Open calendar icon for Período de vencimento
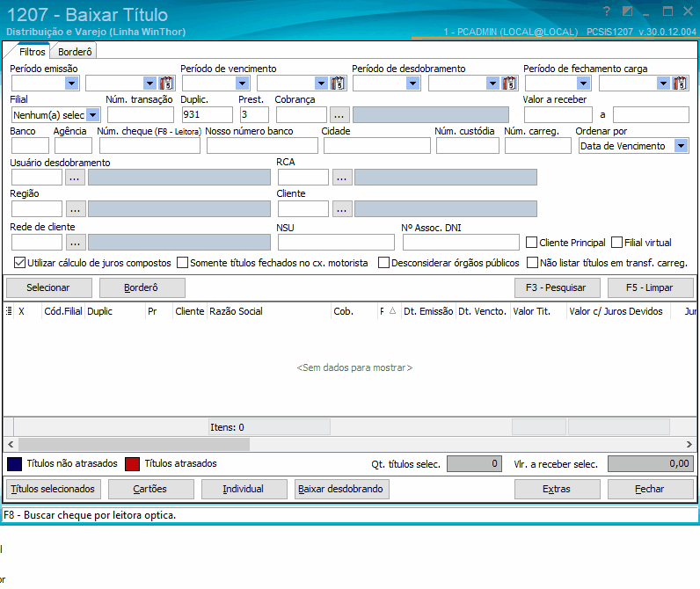 tap(338, 83)
